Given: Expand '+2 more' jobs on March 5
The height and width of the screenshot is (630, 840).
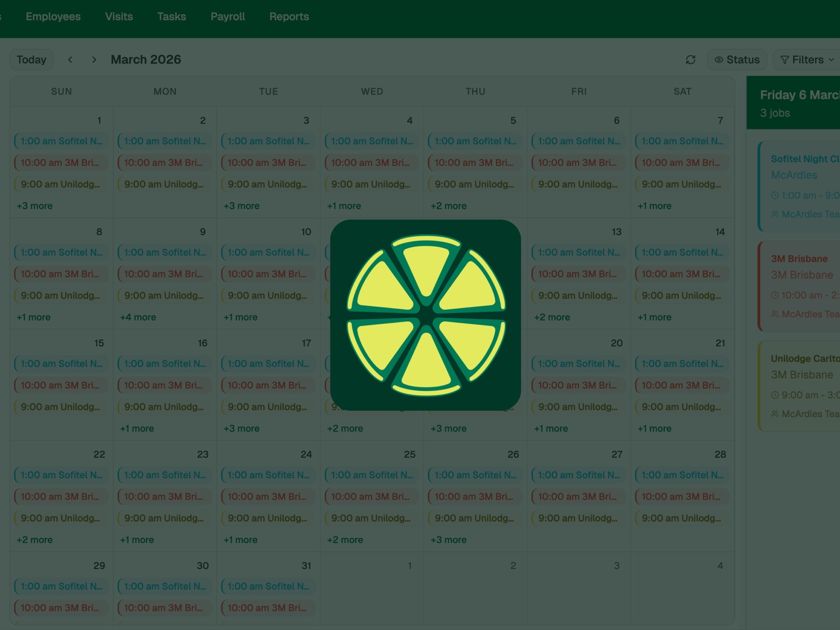Looking at the screenshot, I should [448, 206].
